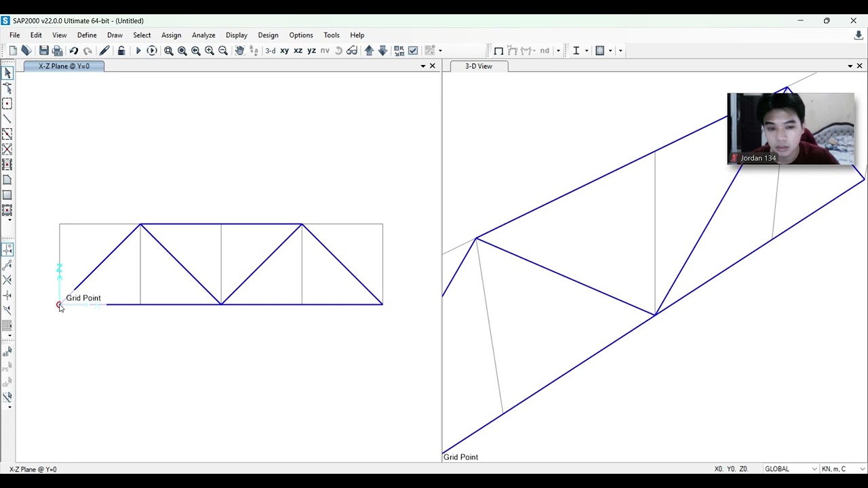The height and width of the screenshot is (488, 868).
Task: Move up in list with up arrow
Action: click(369, 51)
